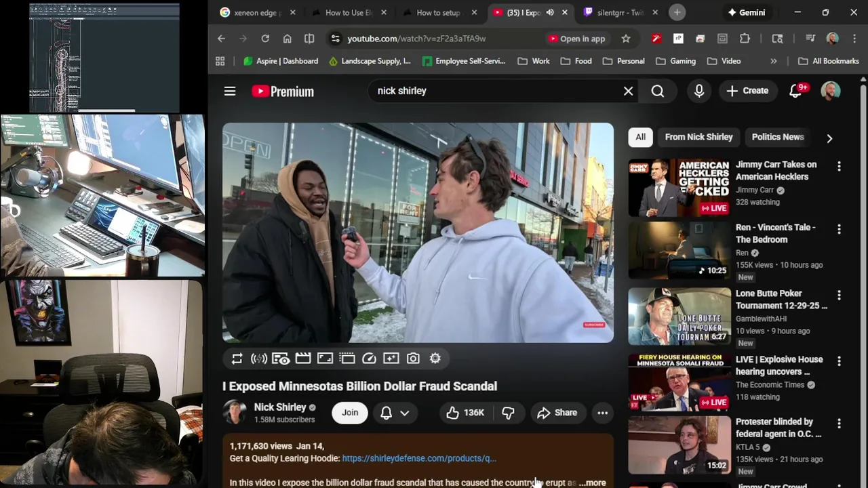Switch to the xeneon edge browser tab
Image resolution: width=868 pixels, height=488 pixels.
[258, 12]
